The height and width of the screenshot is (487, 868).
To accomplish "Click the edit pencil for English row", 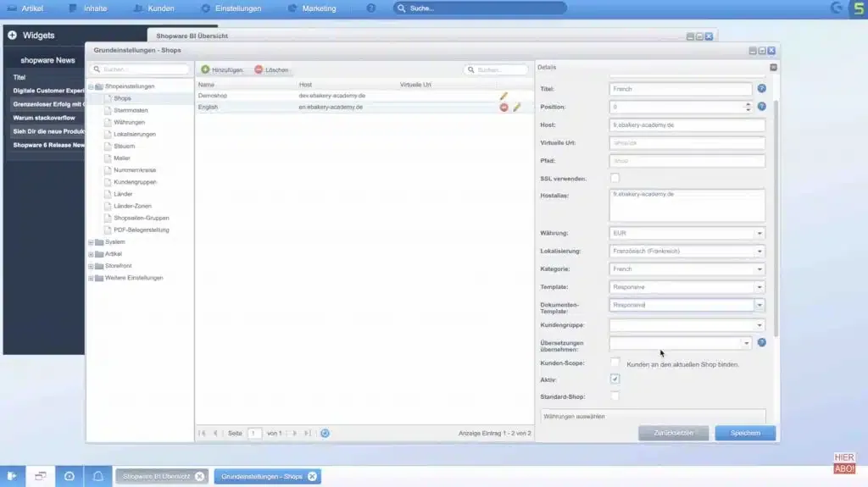I will click(516, 108).
